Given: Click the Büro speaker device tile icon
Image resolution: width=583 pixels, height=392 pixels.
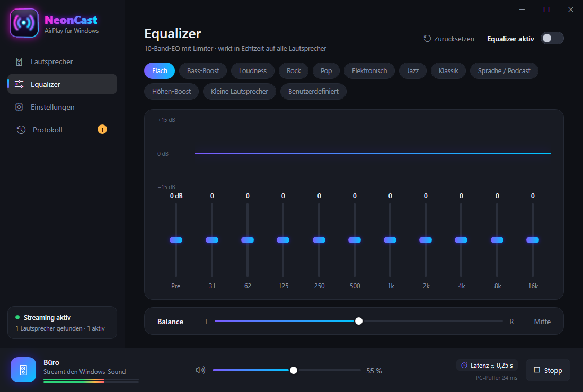Looking at the screenshot, I should [x=23, y=370].
